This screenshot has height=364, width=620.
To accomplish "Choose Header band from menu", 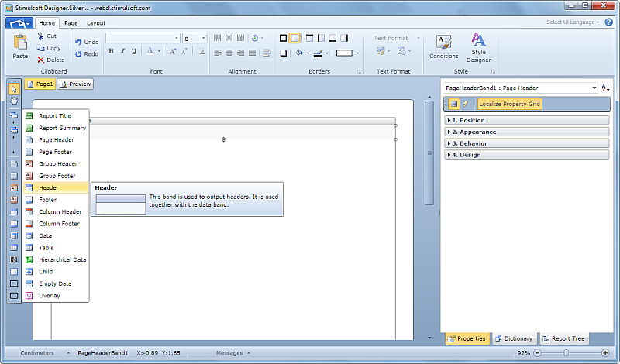I will 56,187.
